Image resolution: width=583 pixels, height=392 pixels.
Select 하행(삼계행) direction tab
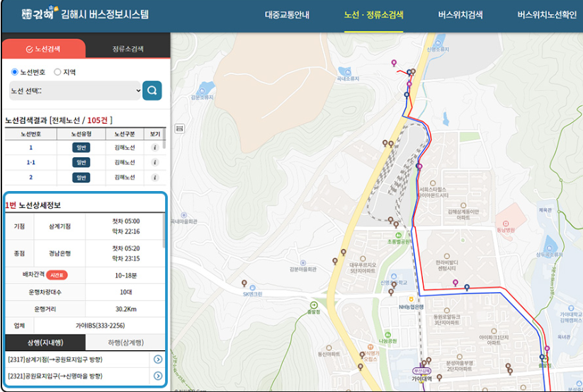pyautogui.click(x=125, y=342)
